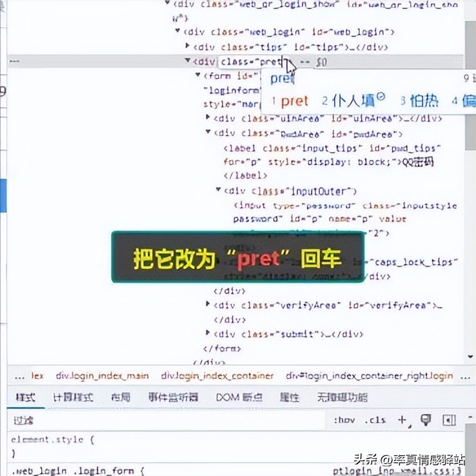The height and width of the screenshot is (476, 476).
Task: Choose IME candidate 3 怕热
Action: click(x=420, y=101)
